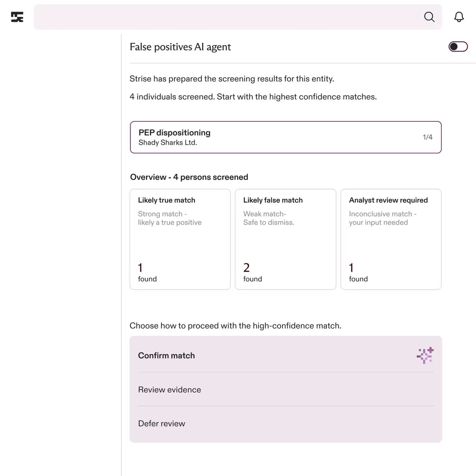
Task: Click Shady Sharks Ltd. entity name
Action: point(167,143)
